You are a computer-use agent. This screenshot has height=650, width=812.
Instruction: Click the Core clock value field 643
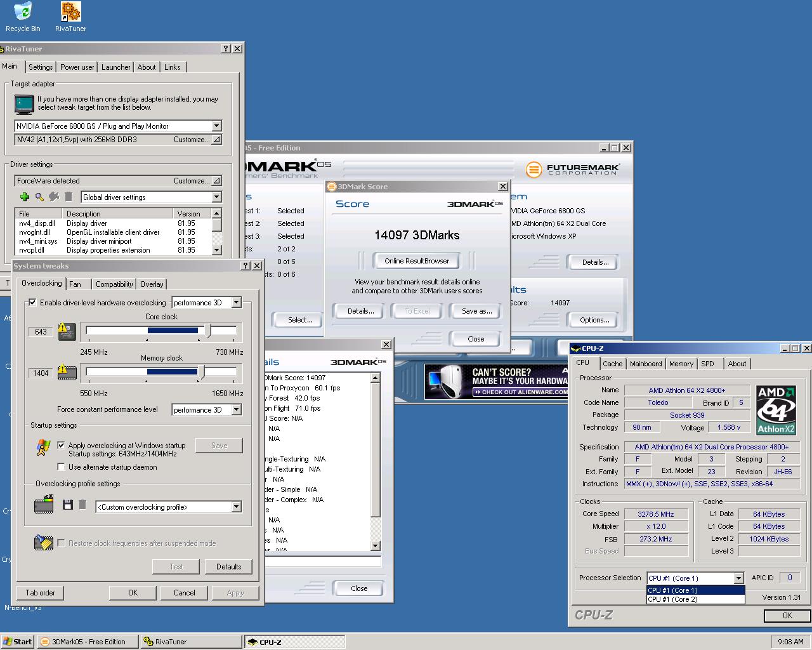click(x=41, y=332)
